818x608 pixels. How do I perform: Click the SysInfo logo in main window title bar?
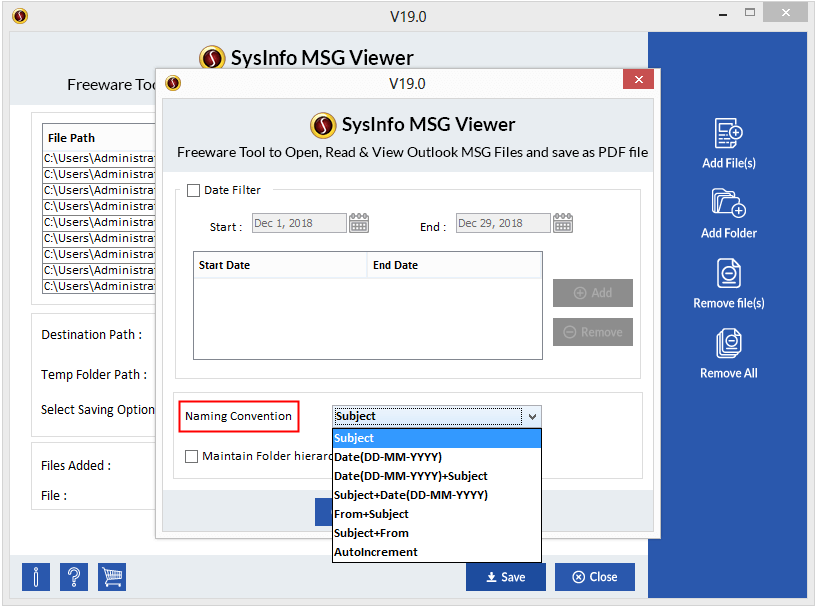(x=20, y=16)
